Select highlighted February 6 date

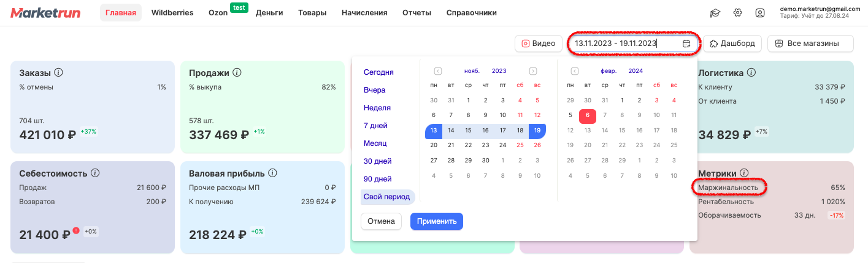588,115
